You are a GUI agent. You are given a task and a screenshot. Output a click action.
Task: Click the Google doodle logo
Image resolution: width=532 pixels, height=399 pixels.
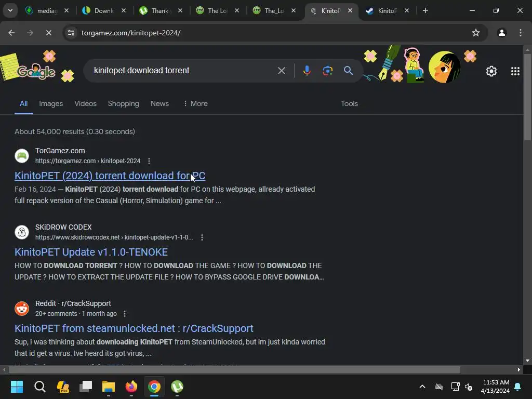pos(36,70)
